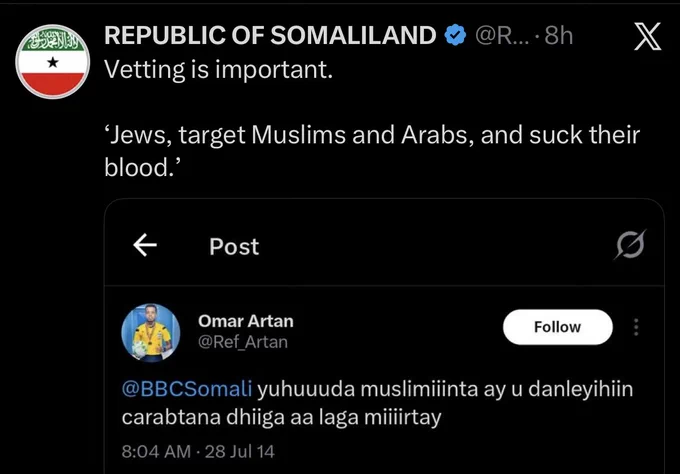
Task: Click the truncated @R... handle
Action: pyautogui.click(x=502, y=36)
